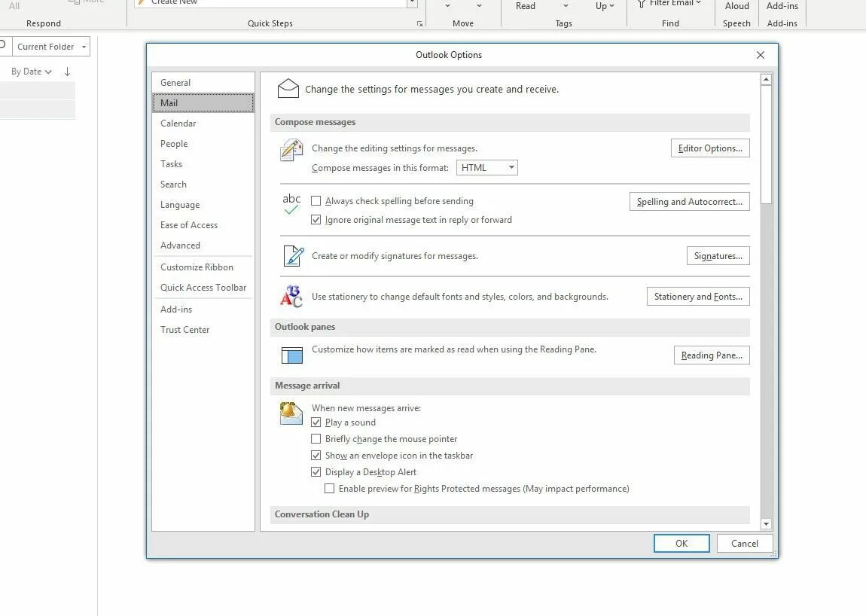Select the General options category
The height and width of the screenshot is (616, 866).
point(203,83)
